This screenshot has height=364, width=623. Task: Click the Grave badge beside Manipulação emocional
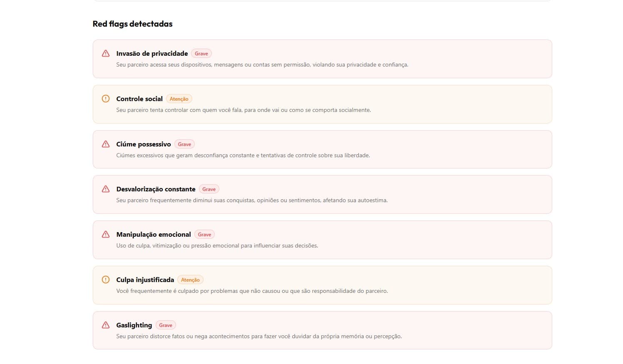pos(204,234)
